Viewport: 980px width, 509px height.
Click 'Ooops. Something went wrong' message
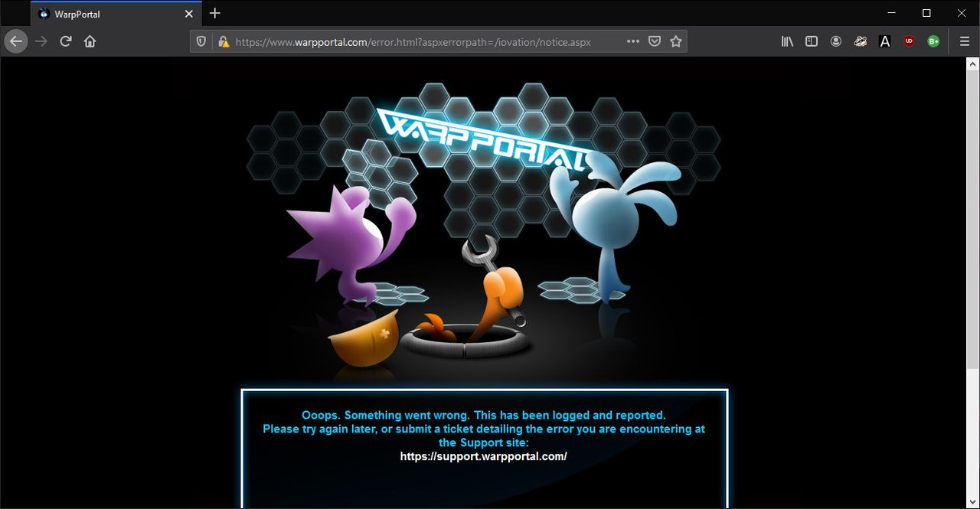pos(483,415)
